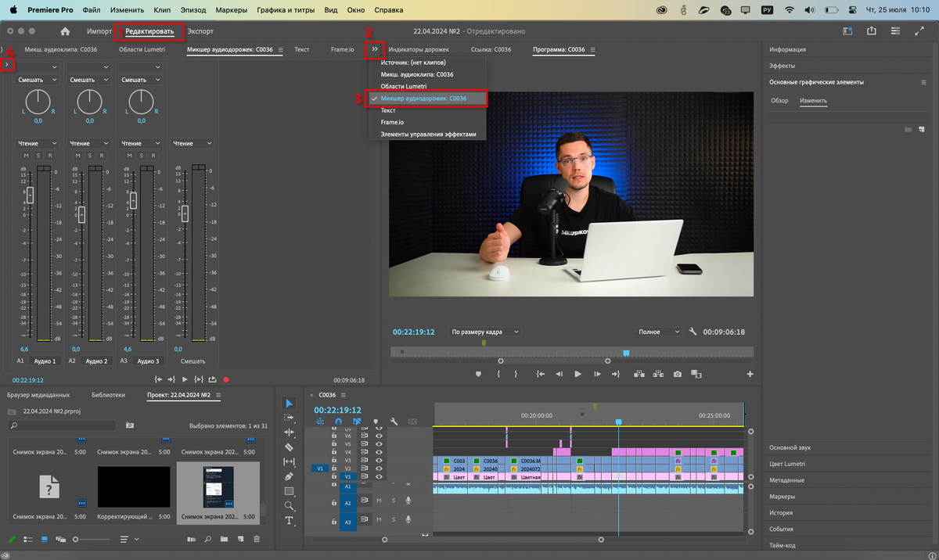
Task: Toggle V3 track eye visibility
Action: 379,460
